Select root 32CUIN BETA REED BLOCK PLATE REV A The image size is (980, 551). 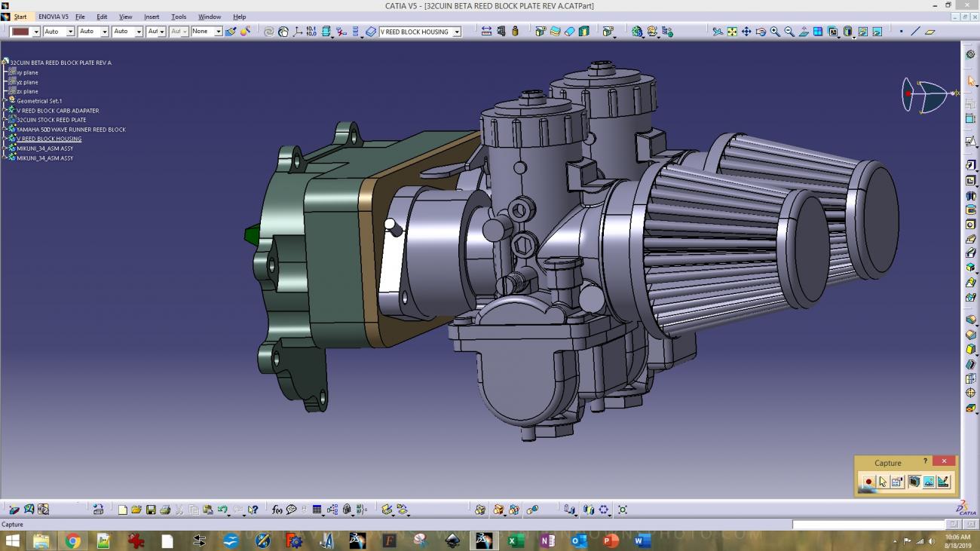(60, 63)
